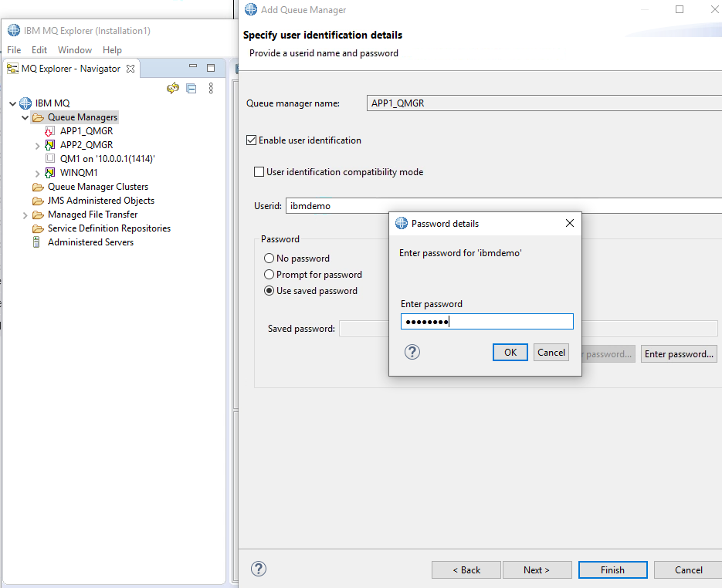Maximize the MQ Explorer Navigator view
The width and height of the screenshot is (722, 588).
pyautogui.click(x=211, y=68)
